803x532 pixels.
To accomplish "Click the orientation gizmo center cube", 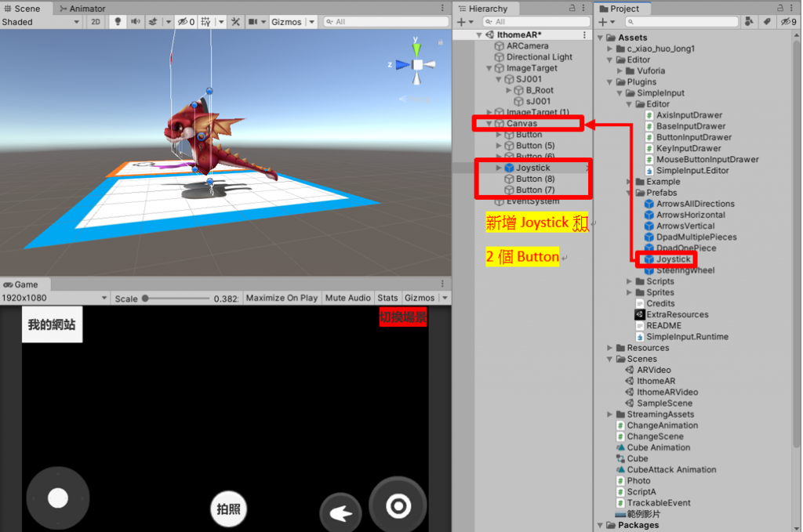I will [x=417, y=64].
